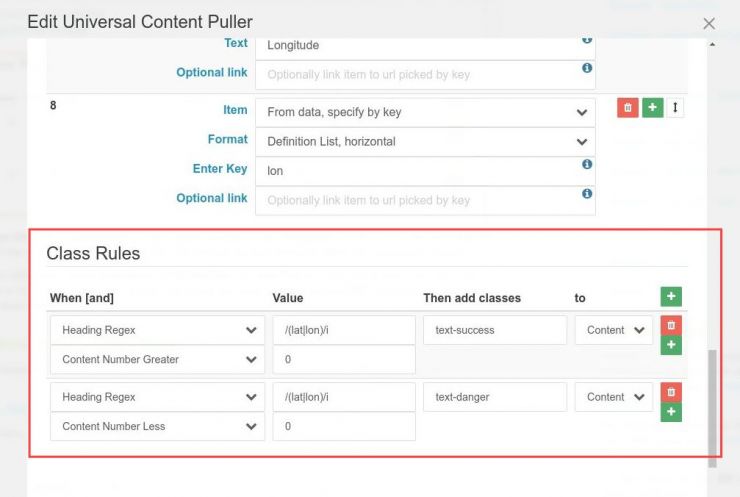Viewport: 740px width, 497px height.
Task: Delete item 8 with red trash icon
Action: click(x=628, y=108)
